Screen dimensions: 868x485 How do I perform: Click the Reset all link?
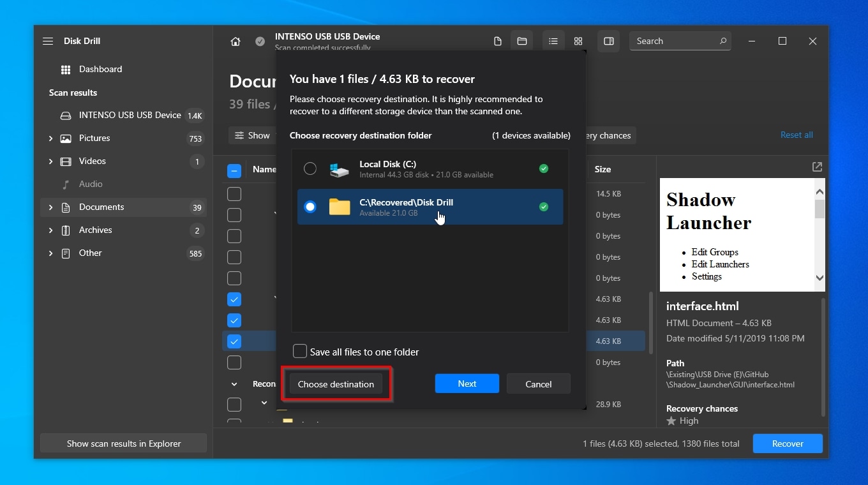click(x=797, y=135)
